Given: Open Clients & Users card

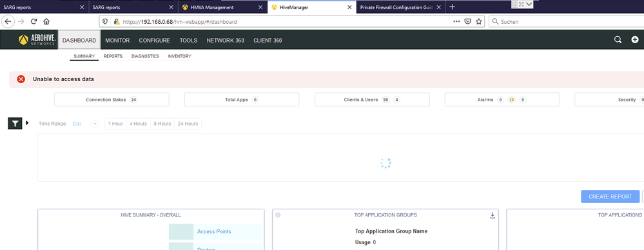Looking at the screenshot, I should tap(372, 100).
